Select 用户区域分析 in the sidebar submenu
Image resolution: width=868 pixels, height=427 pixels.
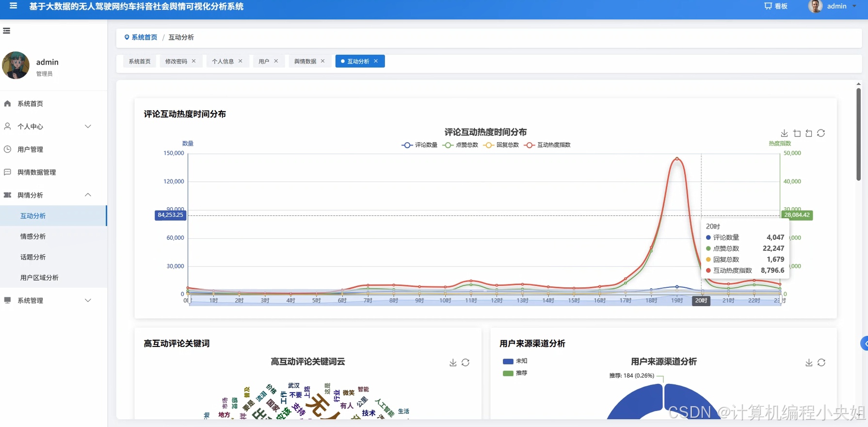53,278
